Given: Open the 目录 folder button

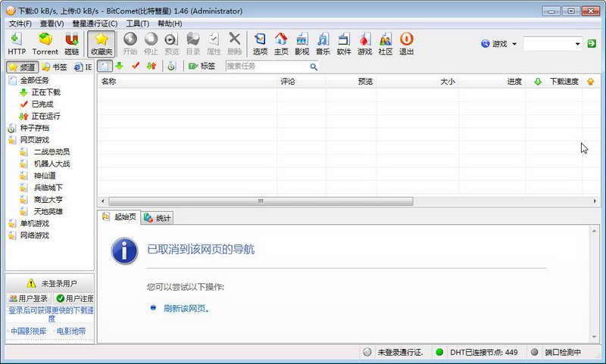Looking at the screenshot, I should point(193,44).
